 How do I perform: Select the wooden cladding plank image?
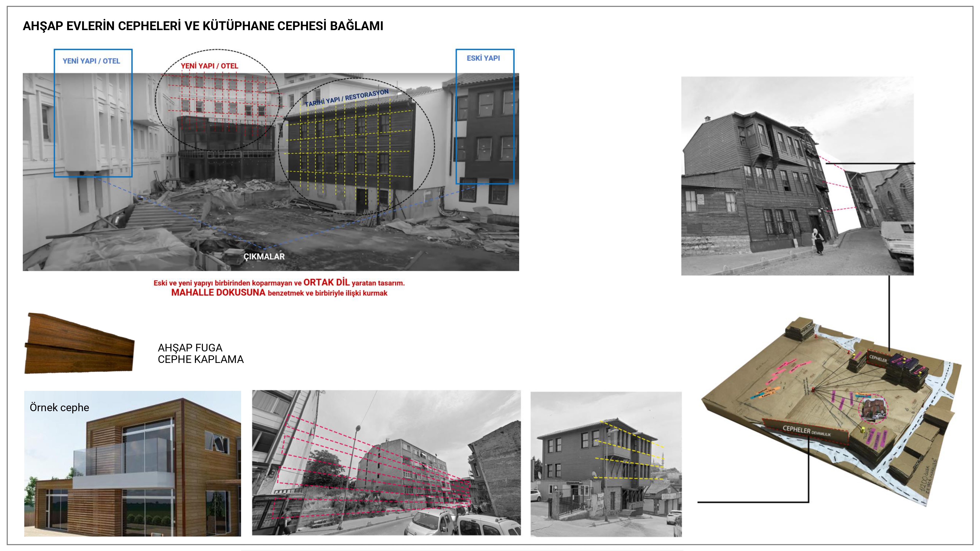pos(80,343)
